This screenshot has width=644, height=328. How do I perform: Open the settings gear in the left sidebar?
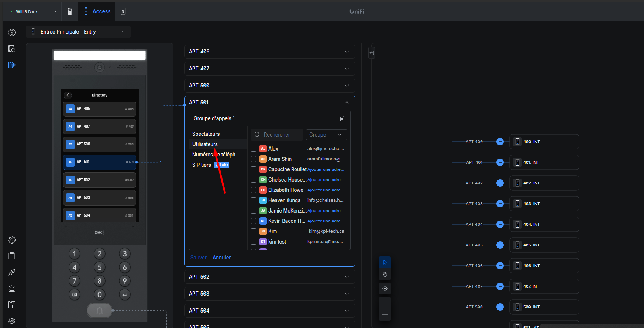12,240
